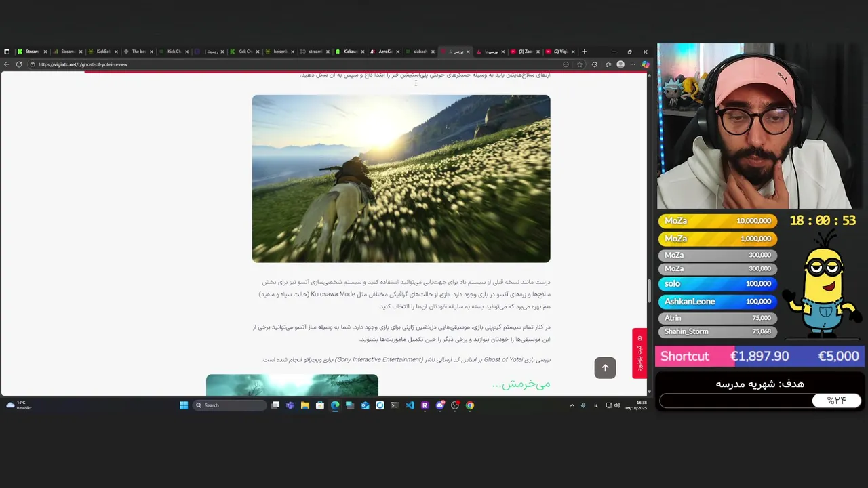This screenshot has height=488, width=868.
Task: Open Task View from the taskbar
Action: click(x=275, y=405)
